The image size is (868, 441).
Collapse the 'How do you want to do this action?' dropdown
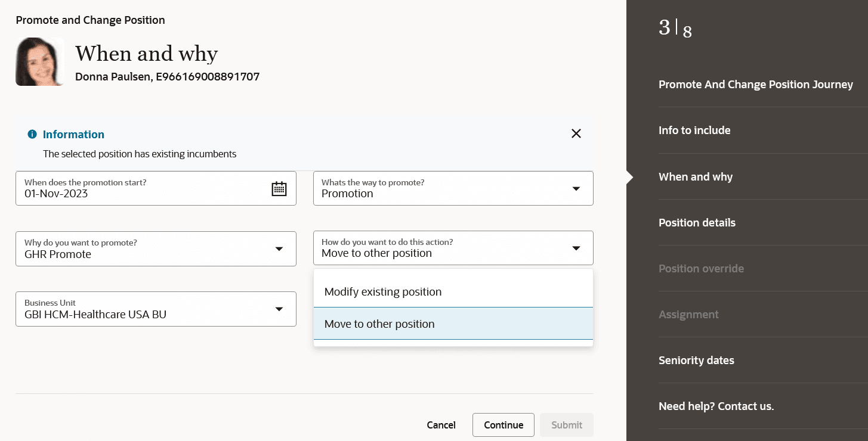coord(576,248)
